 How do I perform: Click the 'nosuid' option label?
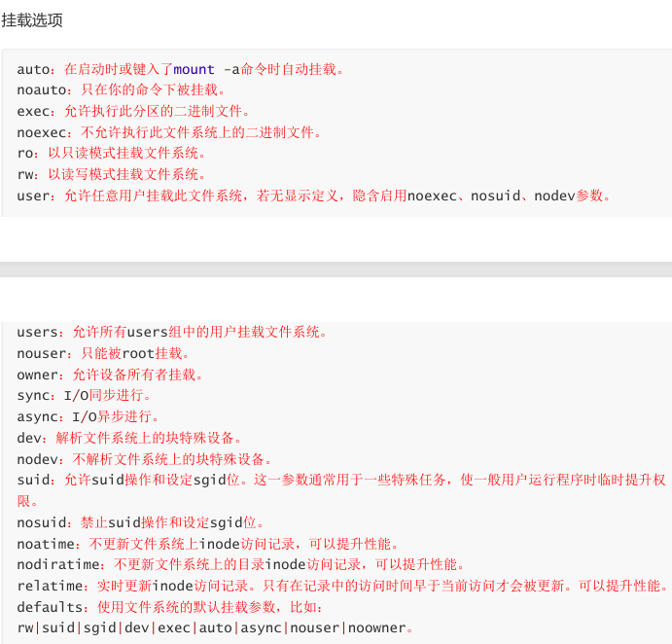42,522
